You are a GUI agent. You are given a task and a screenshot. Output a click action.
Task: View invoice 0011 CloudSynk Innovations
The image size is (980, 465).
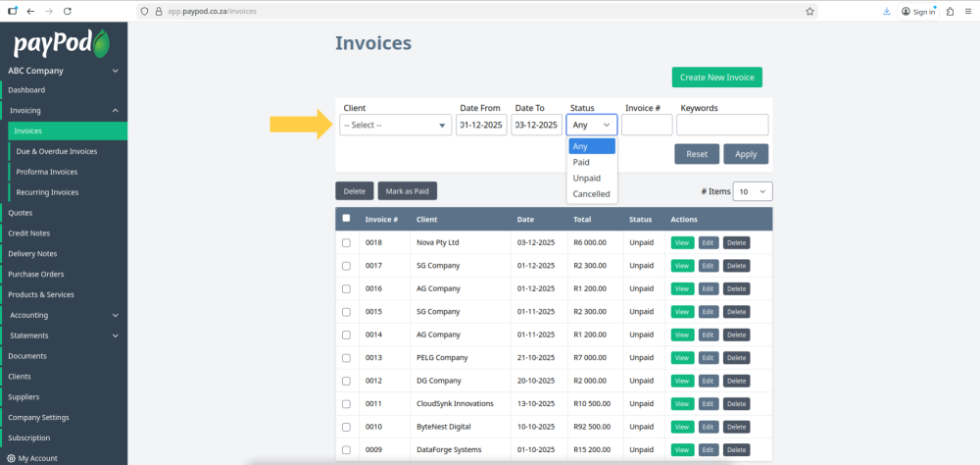(x=682, y=403)
